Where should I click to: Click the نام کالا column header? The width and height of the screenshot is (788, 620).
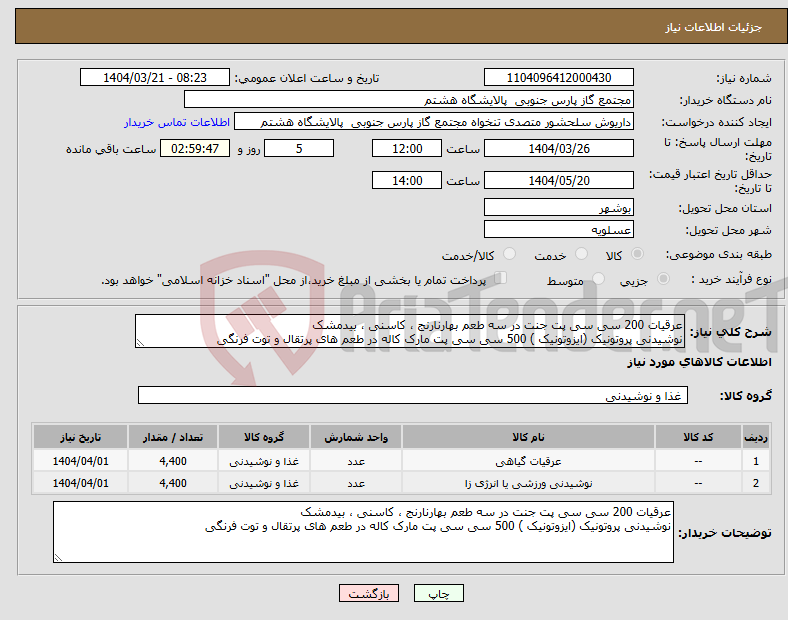[x=528, y=437]
